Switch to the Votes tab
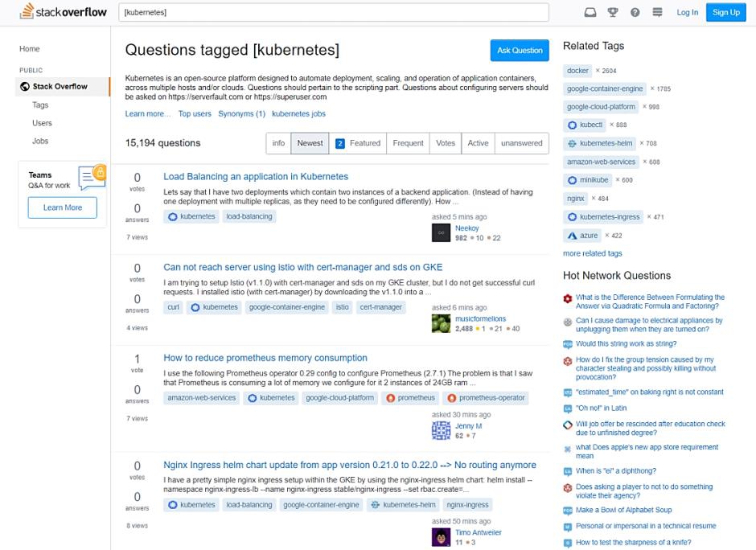 [446, 143]
